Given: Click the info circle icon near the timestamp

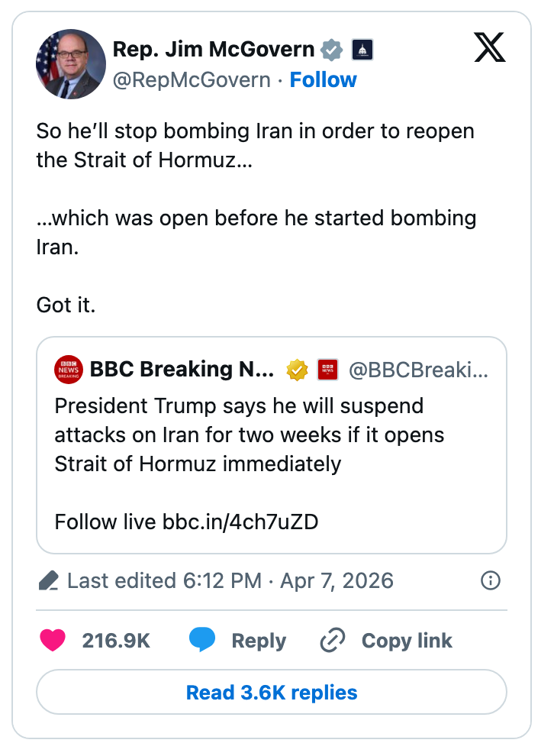Looking at the screenshot, I should coord(491,580).
